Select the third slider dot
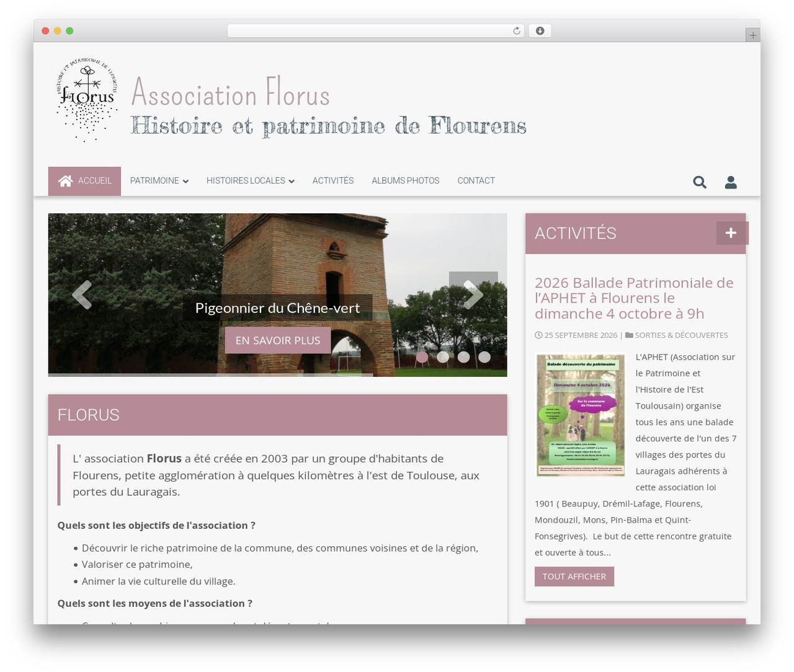Viewport: 794px width, 672px height. 463,357
